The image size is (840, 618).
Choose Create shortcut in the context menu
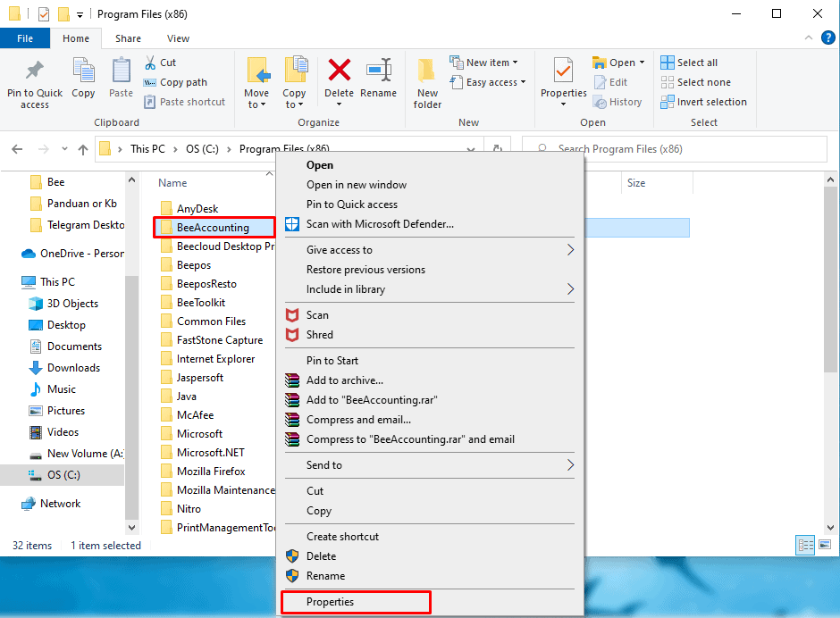click(342, 537)
